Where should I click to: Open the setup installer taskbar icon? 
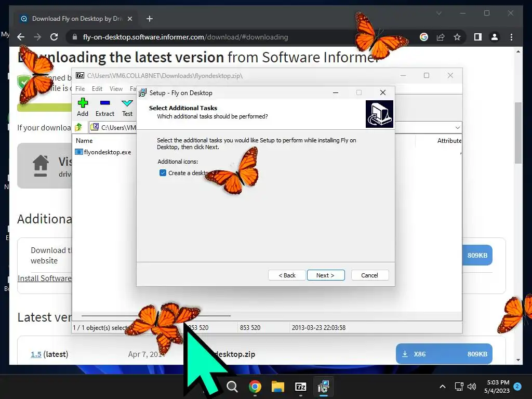pyautogui.click(x=323, y=387)
